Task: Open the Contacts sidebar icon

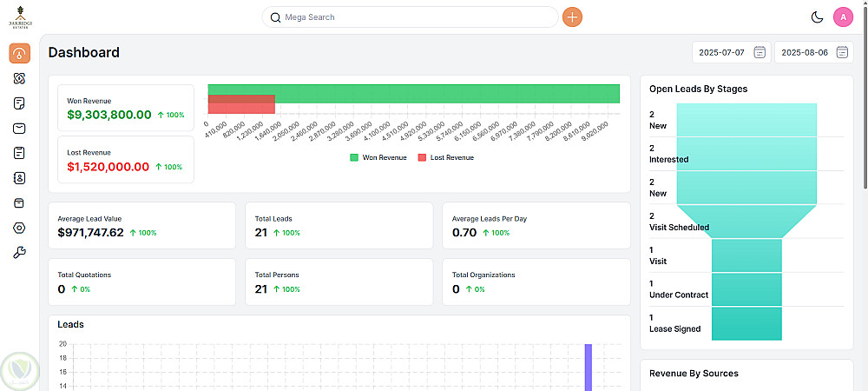Action: 19,178
